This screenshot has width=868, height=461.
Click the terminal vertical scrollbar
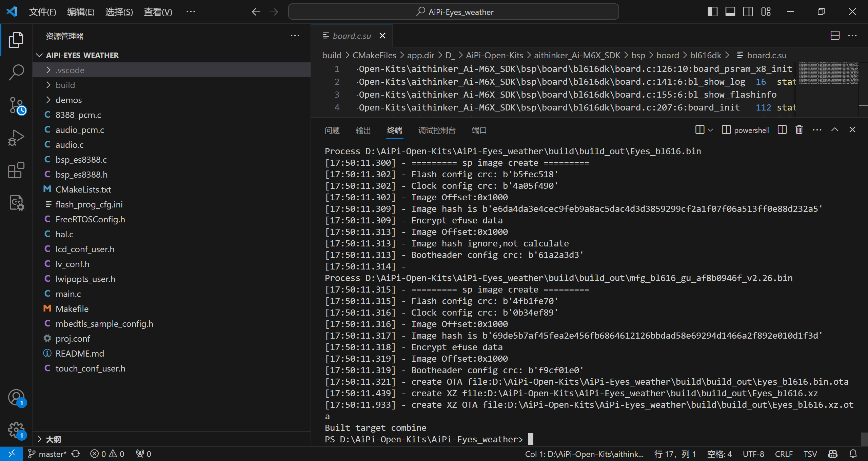pyautogui.click(x=864, y=439)
